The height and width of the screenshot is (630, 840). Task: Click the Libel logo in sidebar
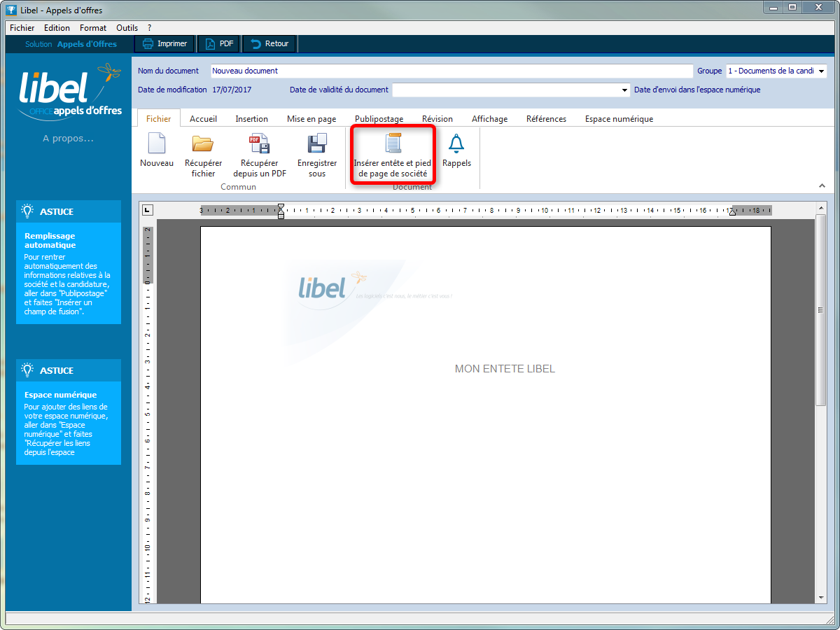(x=70, y=90)
